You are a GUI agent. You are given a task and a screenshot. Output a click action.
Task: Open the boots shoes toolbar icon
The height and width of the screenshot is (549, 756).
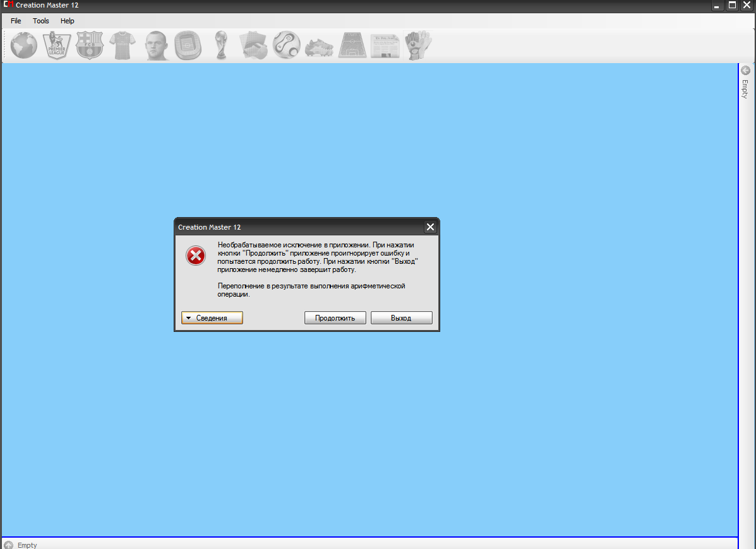pyautogui.click(x=319, y=47)
